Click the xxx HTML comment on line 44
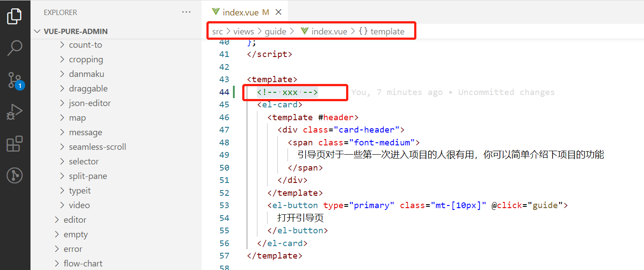The width and height of the screenshot is (644, 270). point(287,92)
